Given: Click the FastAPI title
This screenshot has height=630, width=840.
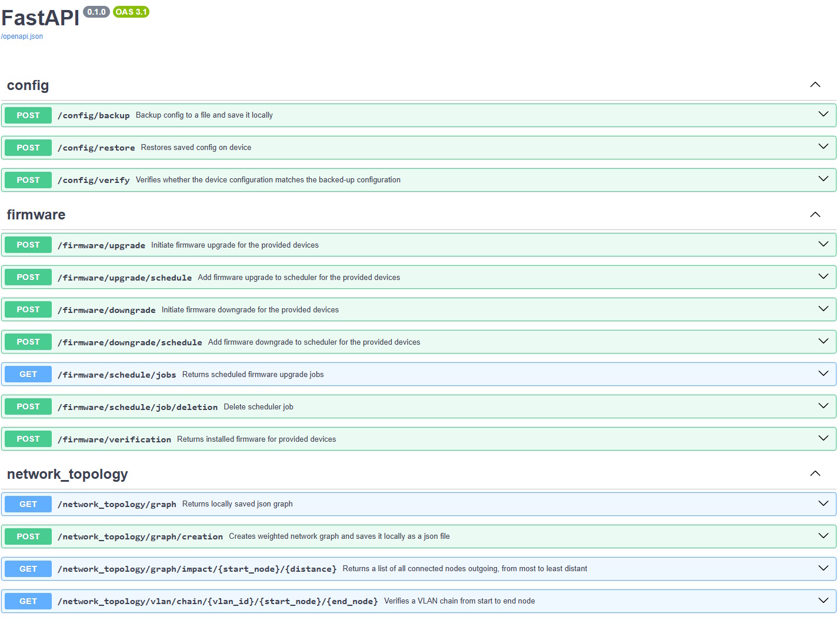Looking at the screenshot, I should click(40, 18).
